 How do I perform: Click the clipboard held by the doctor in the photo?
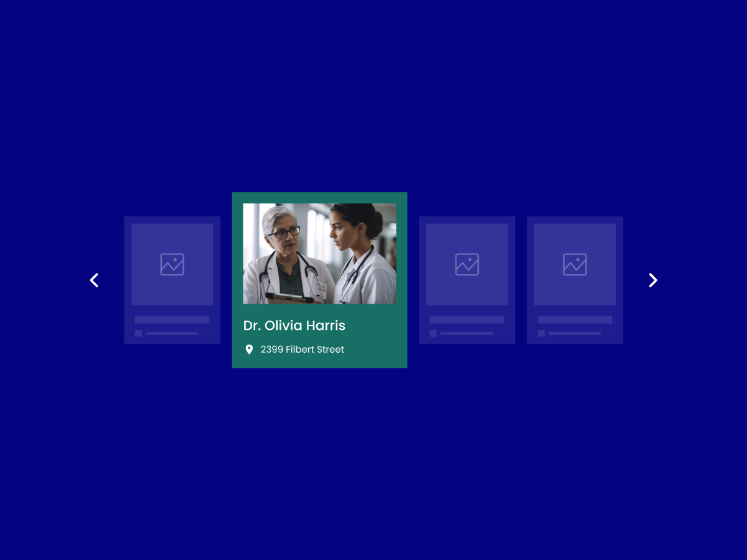pyautogui.click(x=291, y=298)
